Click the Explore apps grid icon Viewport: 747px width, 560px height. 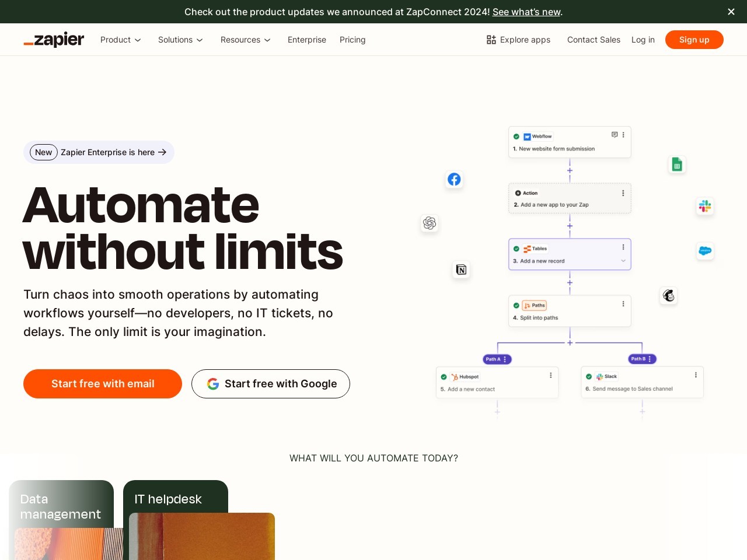coord(491,40)
